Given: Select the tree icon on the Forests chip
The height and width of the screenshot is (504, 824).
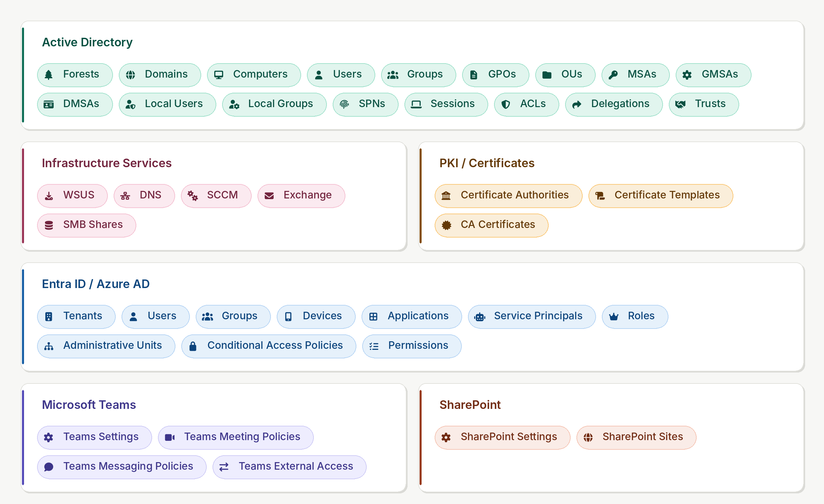Looking at the screenshot, I should pos(49,75).
